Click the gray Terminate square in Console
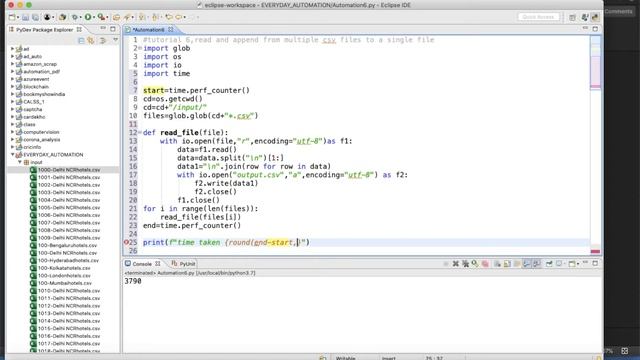Screen dimensions: 640x360 pos(446,264)
